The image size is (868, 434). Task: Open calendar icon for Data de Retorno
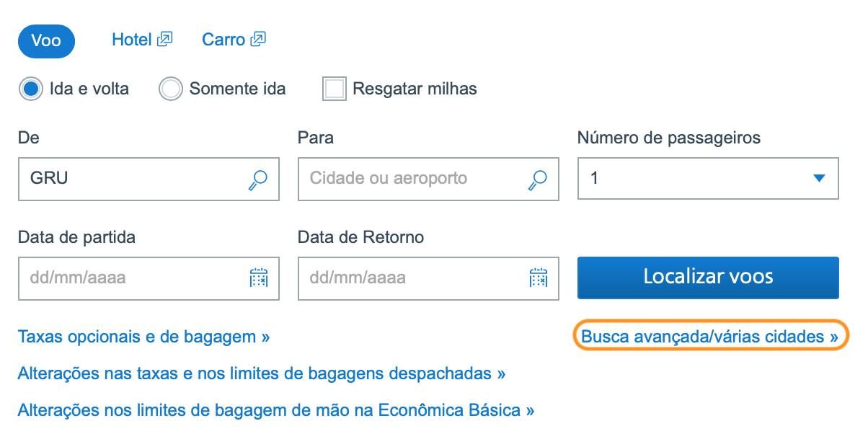tap(538, 278)
